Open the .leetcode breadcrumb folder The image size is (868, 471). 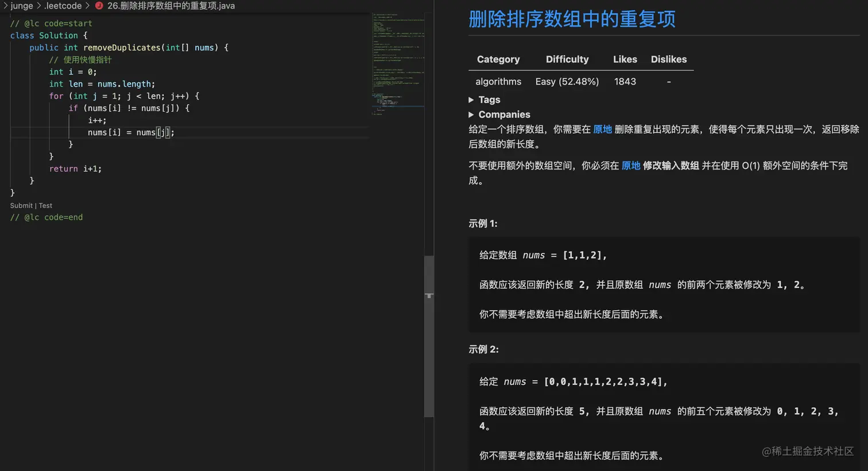click(x=63, y=6)
